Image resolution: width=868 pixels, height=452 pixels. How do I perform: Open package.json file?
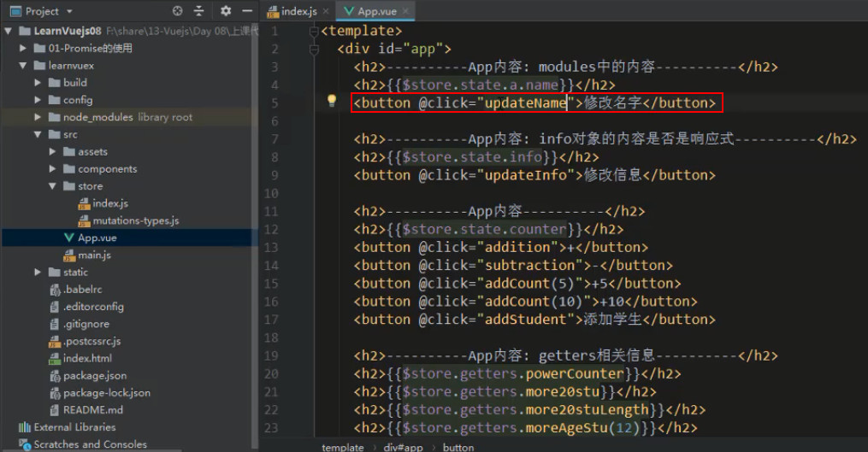pos(95,376)
